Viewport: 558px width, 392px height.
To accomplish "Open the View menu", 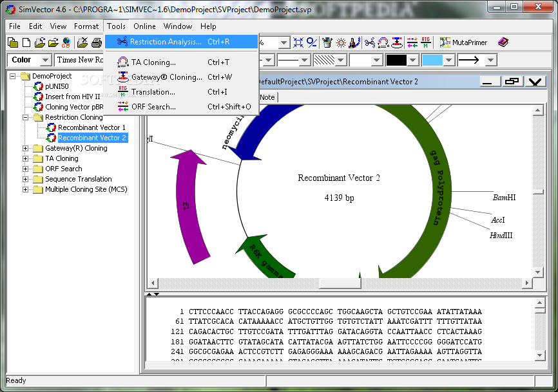I will click(58, 26).
